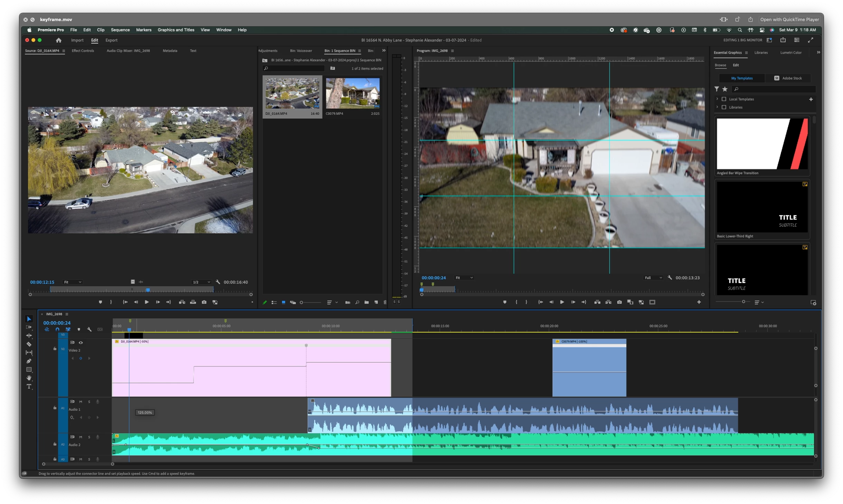Expand the Libraries tree item
This screenshot has width=843, height=504.
coord(717,107)
